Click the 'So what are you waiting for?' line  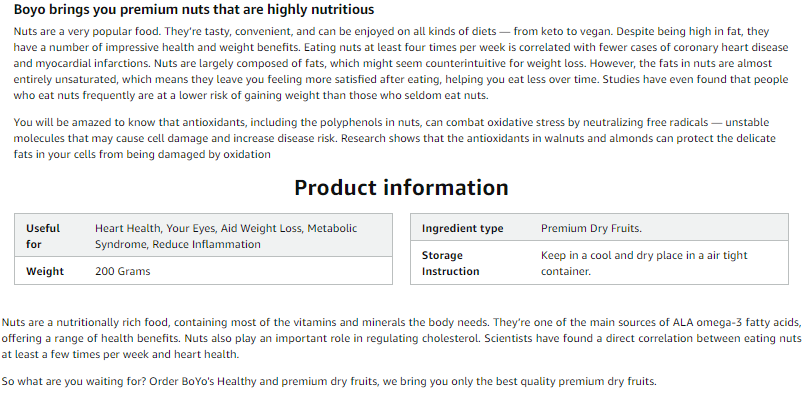[329, 382]
